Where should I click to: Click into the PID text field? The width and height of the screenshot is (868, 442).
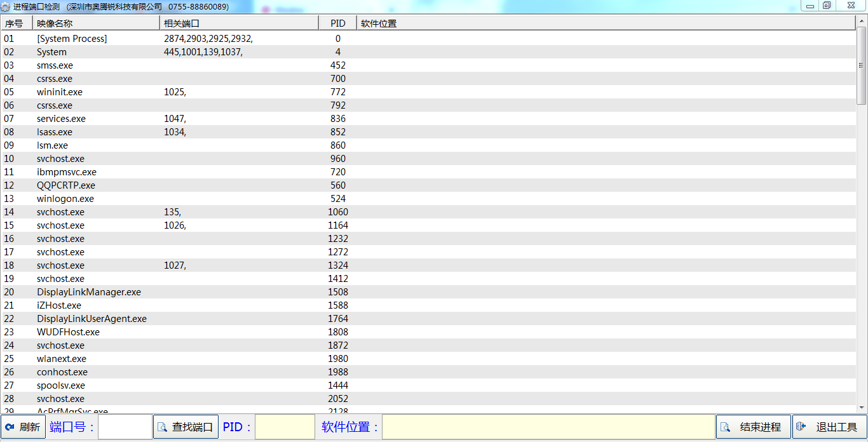click(x=285, y=427)
